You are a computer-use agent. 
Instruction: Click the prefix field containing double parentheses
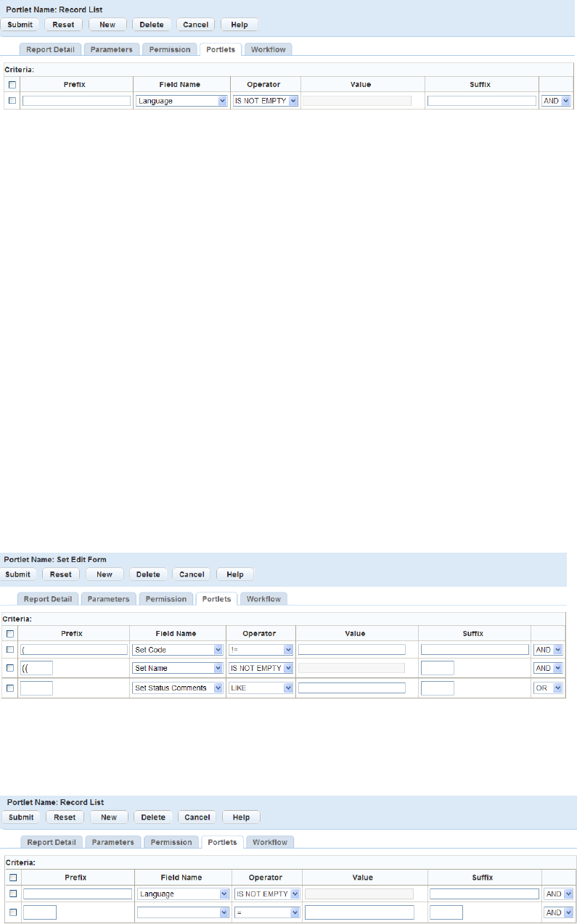click(x=36, y=668)
